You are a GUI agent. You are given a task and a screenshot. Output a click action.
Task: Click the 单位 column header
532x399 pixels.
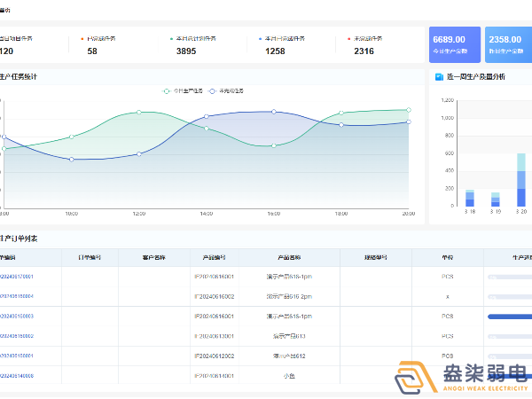point(448,257)
